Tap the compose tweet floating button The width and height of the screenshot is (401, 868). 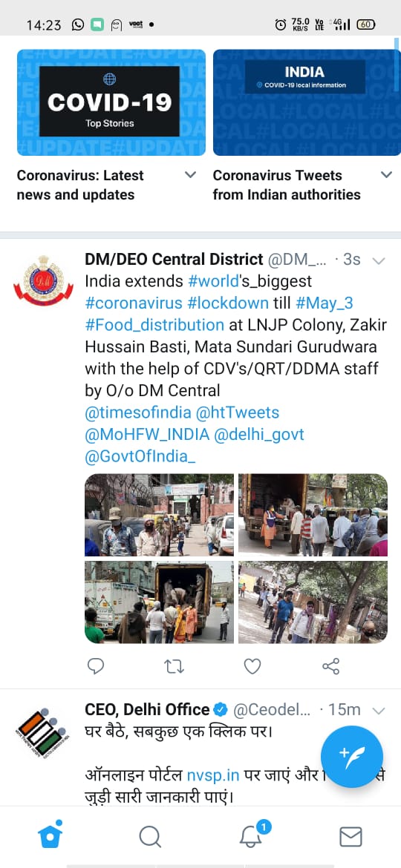click(352, 757)
